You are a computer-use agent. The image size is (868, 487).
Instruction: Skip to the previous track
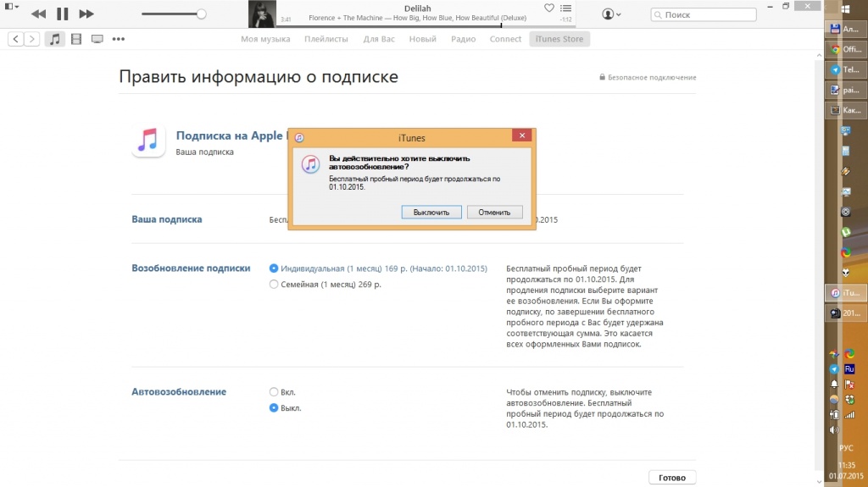(38, 14)
